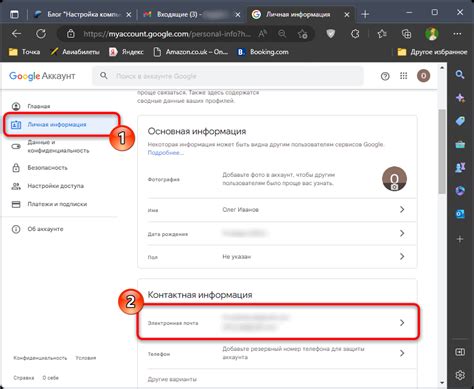Click the Олег Иванов name value
The image size is (474, 389).
(x=240, y=210)
